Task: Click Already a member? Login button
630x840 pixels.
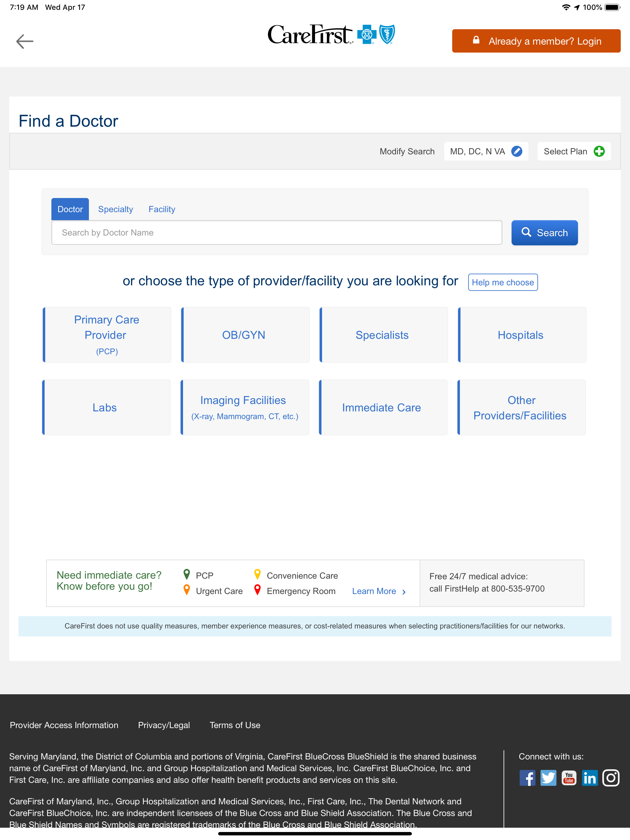Action: pos(536,41)
